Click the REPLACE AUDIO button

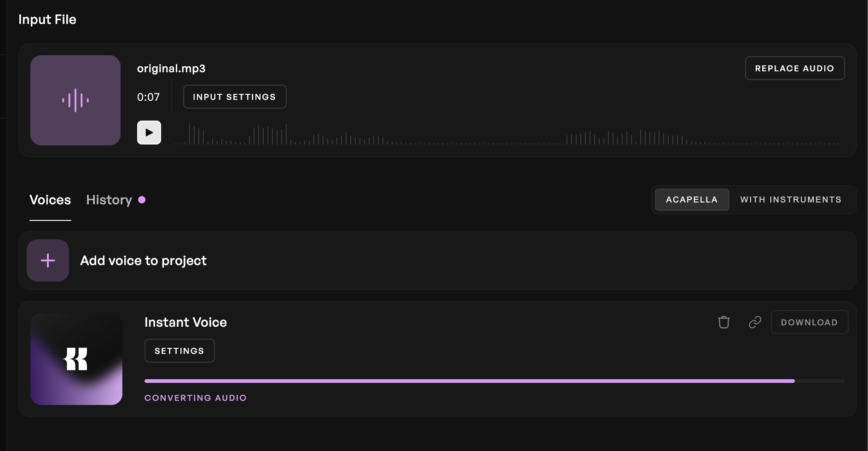(x=795, y=68)
